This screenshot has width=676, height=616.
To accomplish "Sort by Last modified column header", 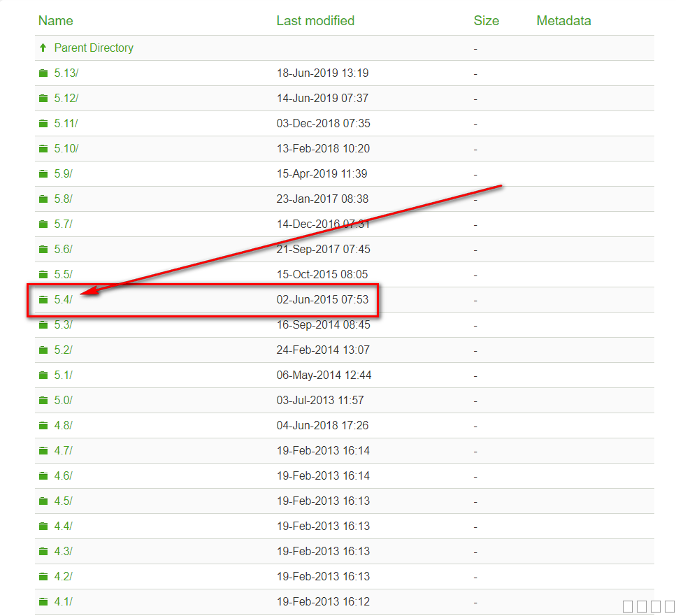I will pyautogui.click(x=315, y=21).
